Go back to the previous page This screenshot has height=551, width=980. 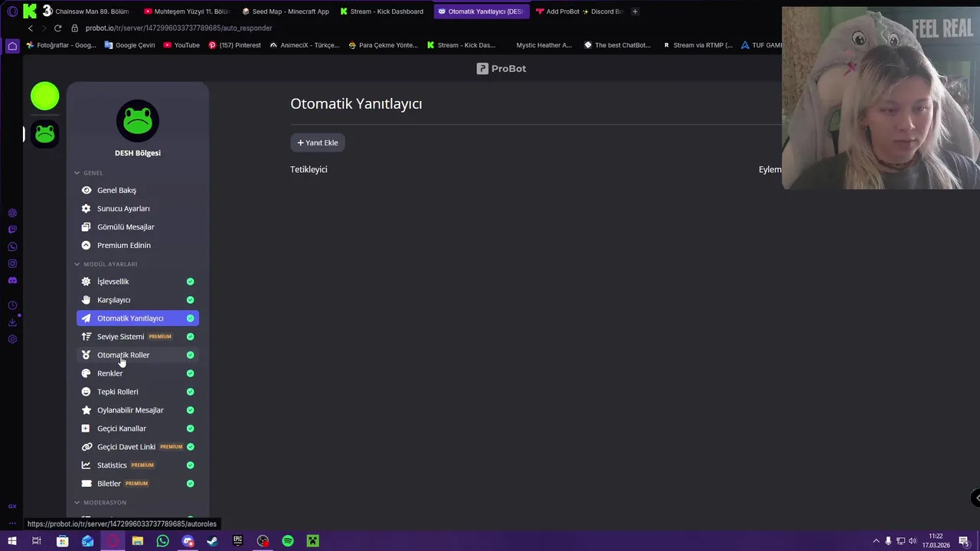point(31,28)
